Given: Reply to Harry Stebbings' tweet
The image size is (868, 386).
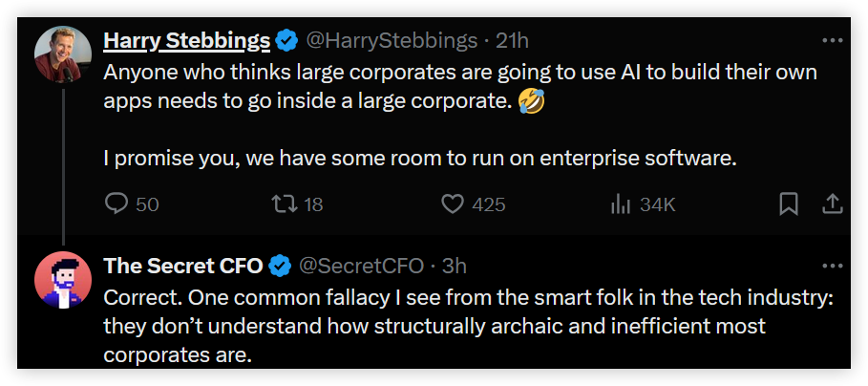Looking at the screenshot, I should (117, 204).
